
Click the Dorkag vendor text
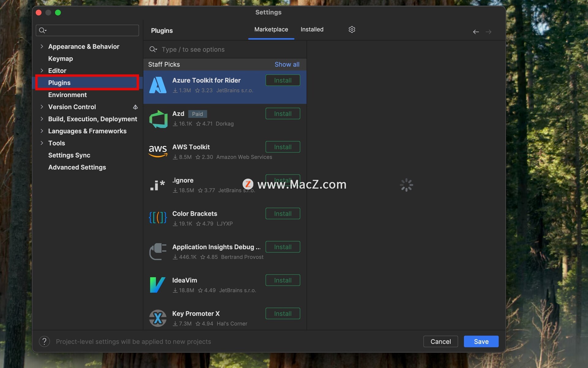point(224,124)
